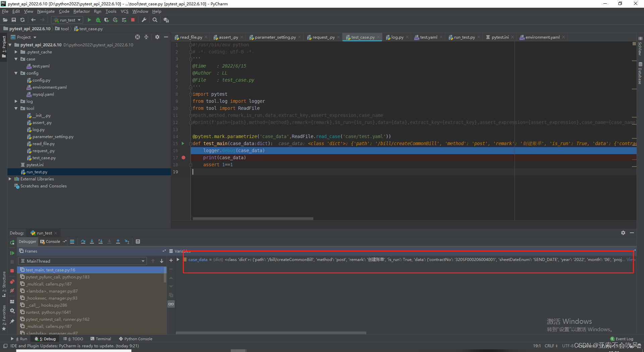Open the Refactor menu

82,11
